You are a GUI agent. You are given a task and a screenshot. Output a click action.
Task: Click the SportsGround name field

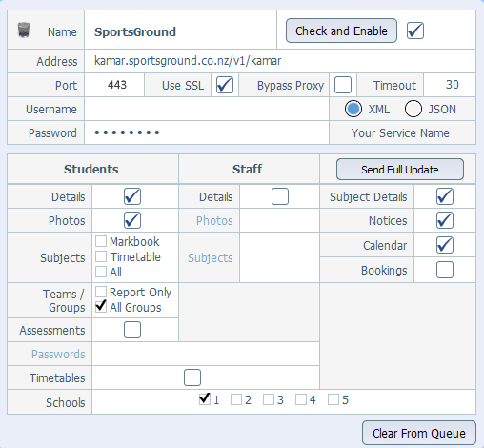180,30
